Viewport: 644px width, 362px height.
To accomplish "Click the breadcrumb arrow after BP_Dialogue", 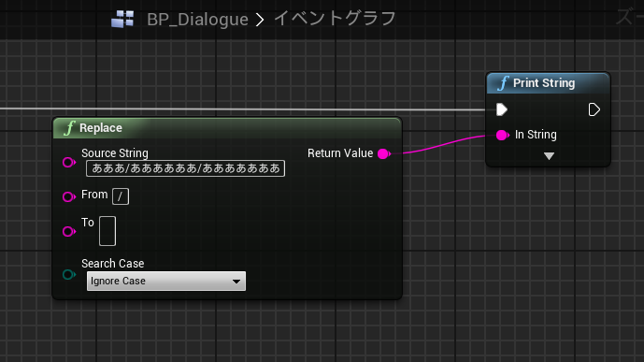I will [260, 20].
